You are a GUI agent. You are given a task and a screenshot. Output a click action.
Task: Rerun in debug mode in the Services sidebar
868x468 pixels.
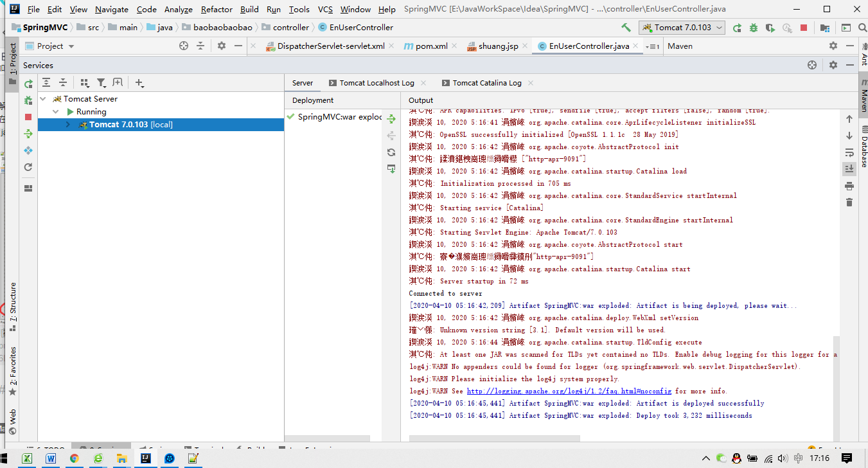[x=28, y=101]
